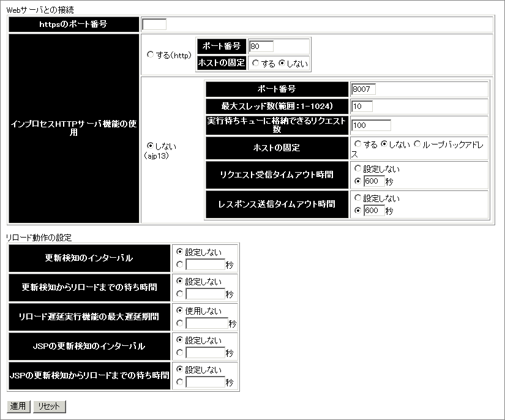Choose する for ajp13 ホストの固定
The image size is (505, 420).
[x=357, y=143]
